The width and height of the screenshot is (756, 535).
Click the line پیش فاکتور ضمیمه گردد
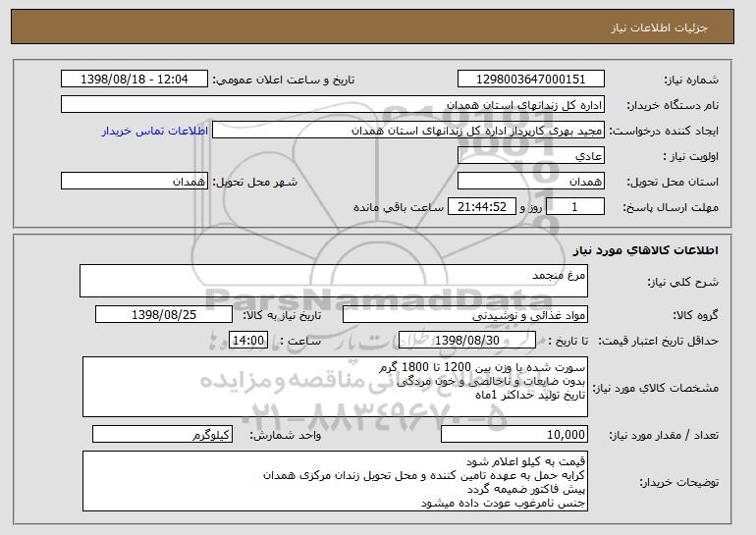526,489
